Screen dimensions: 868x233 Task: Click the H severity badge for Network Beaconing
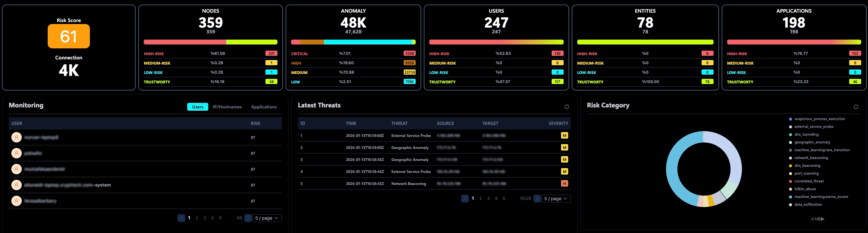[564, 184]
